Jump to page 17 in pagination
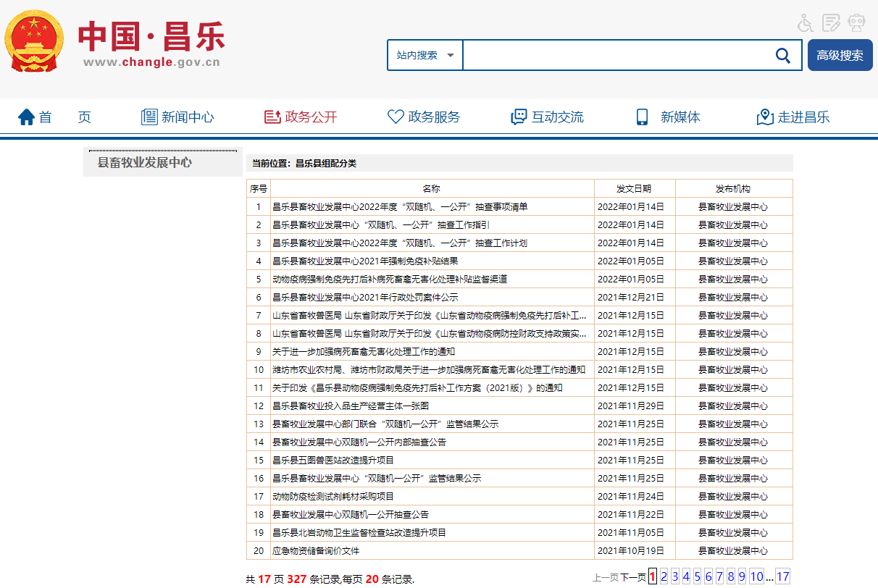The image size is (878, 588). click(782, 577)
